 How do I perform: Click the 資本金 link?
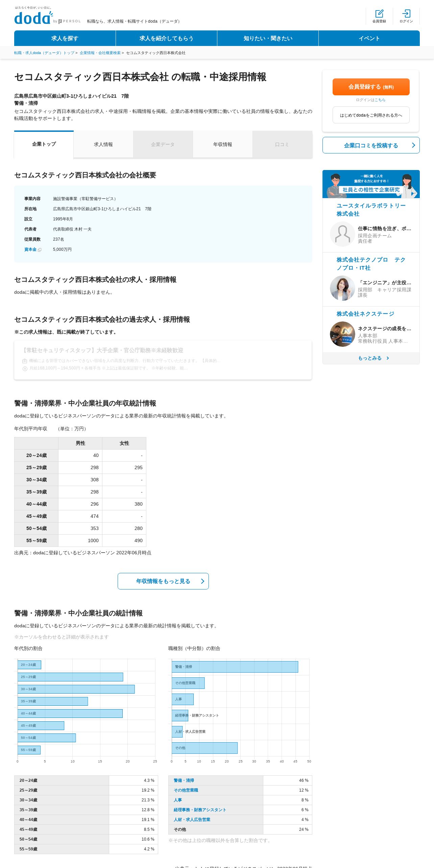click(x=30, y=249)
